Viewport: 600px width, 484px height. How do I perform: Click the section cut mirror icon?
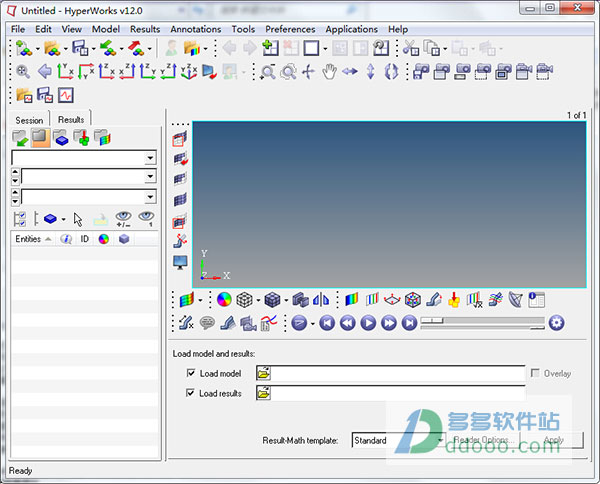[321, 300]
